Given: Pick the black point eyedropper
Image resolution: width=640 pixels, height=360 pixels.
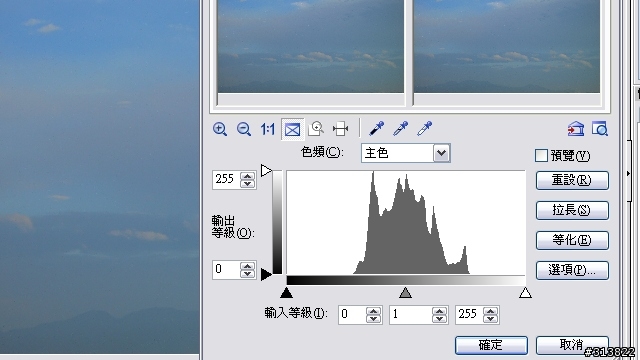Looking at the screenshot, I should click(x=376, y=129).
